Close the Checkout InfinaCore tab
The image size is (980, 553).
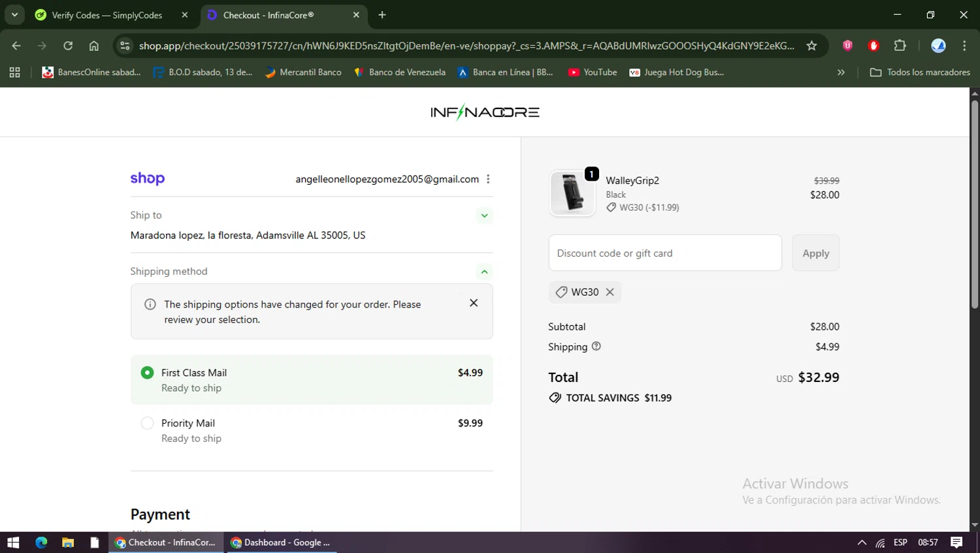pos(356,14)
